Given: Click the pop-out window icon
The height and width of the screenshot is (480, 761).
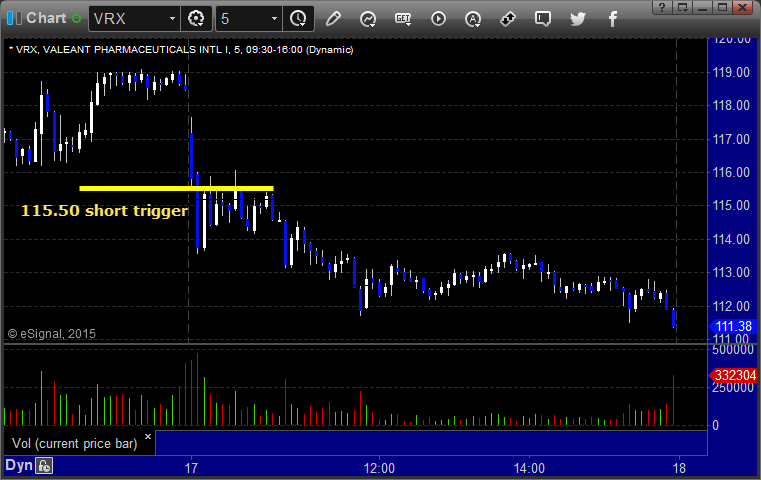Looking at the screenshot, I should tap(682, 7).
